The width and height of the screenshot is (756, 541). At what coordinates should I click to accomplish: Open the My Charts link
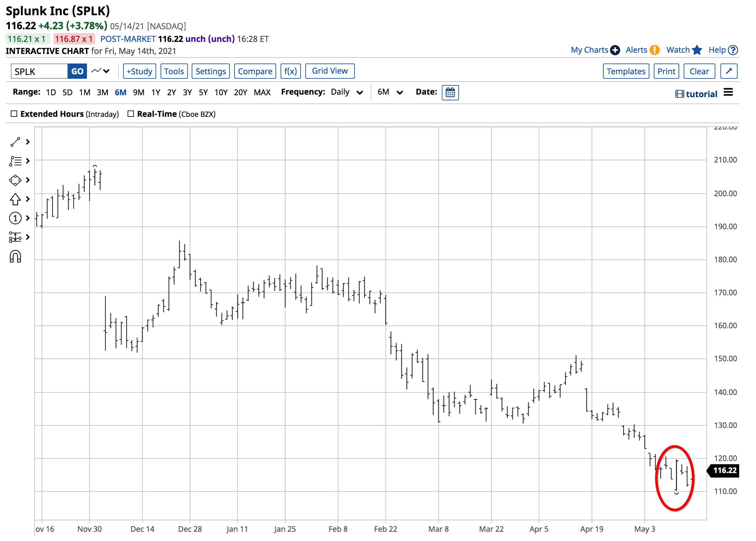(x=589, y=50)
